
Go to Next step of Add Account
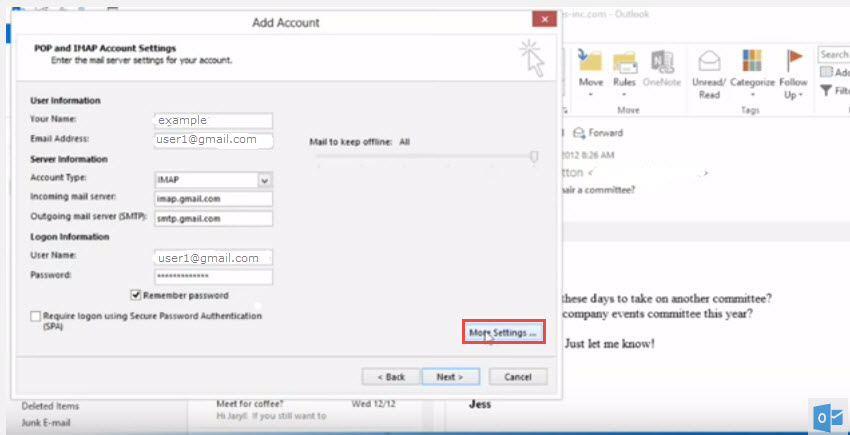pos(450,377)
